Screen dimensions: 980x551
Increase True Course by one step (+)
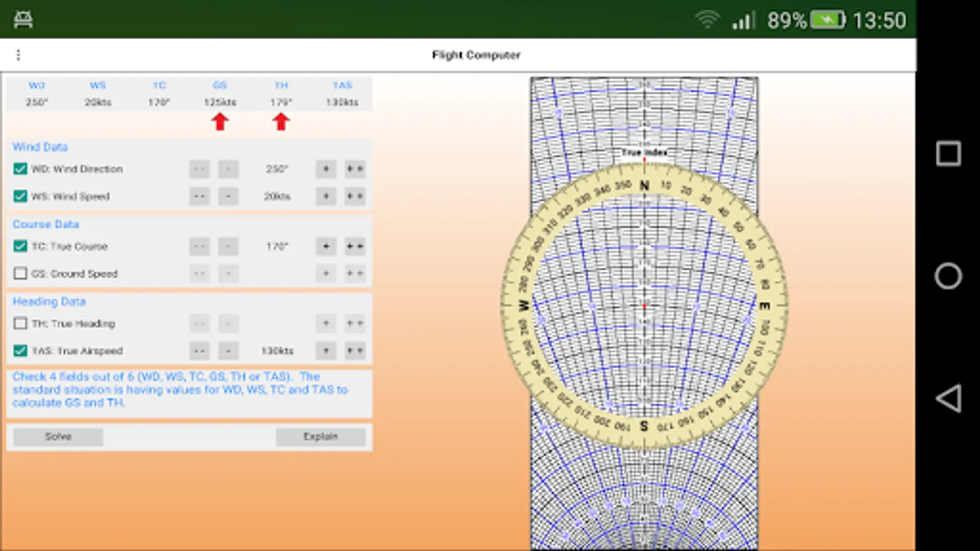click(x=326, y=246)
